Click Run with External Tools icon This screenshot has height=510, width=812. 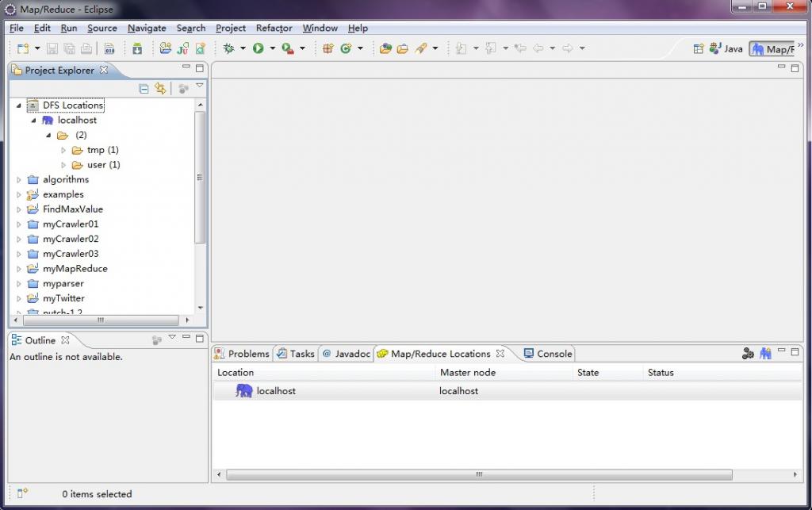(288, 48)
